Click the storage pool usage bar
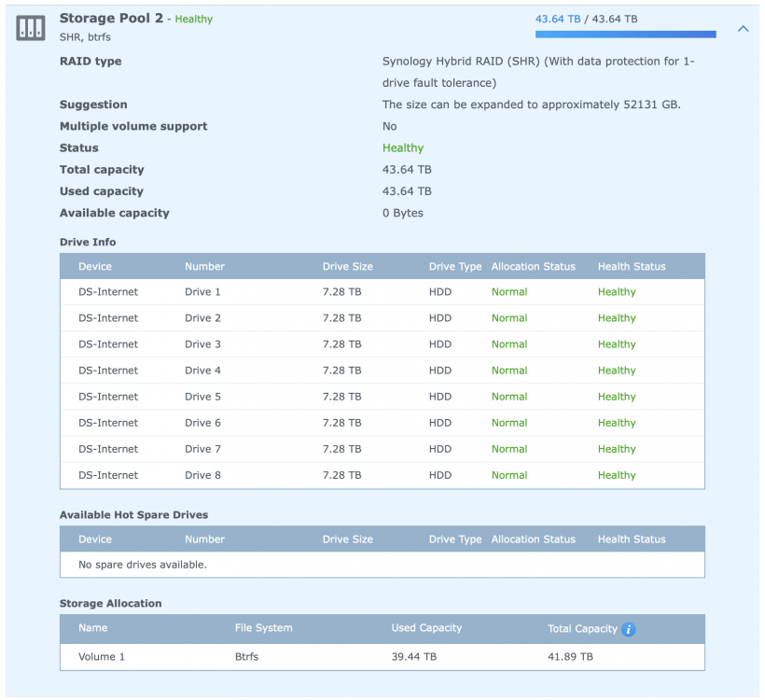The width and height of the screenshot is (765, 700). [x=625, y=35]
